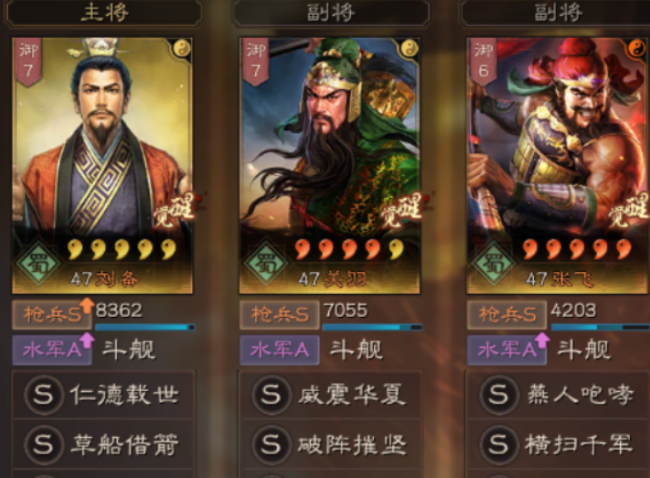Click the S rank icon beside 威震华夏
The height and width of the screenshot is (478, 650).
pyautogui.click(x=271, y=394)
